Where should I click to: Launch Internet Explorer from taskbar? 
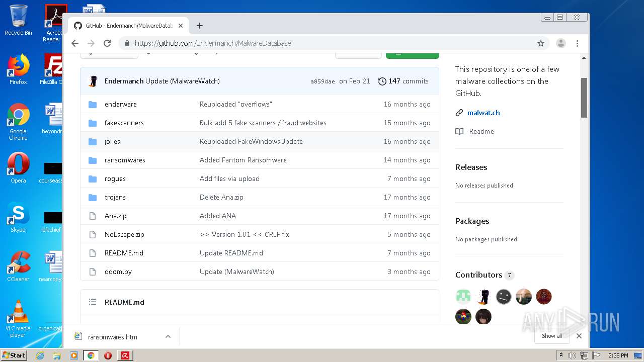(x=40, y=355)
